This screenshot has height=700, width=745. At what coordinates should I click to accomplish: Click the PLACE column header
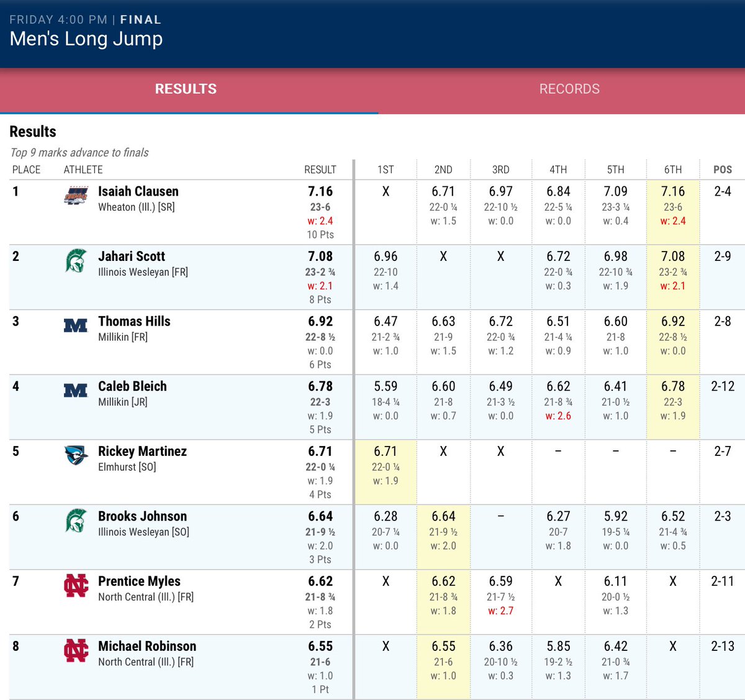pos(26,170)
